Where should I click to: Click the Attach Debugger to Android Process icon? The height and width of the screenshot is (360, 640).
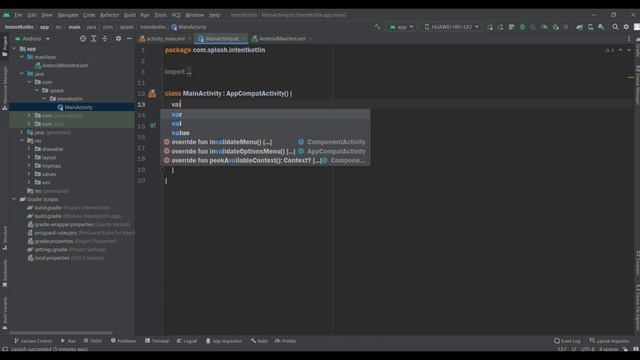pos(556,27)
